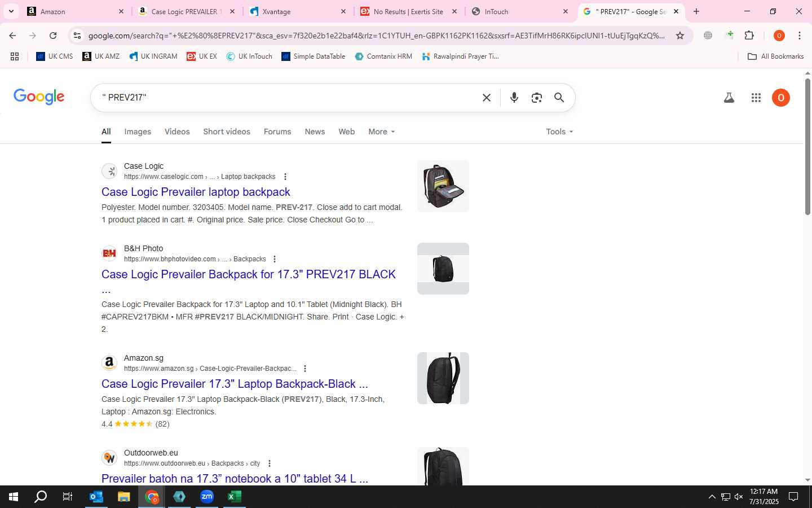Open UK CMS bookmark
The width and height of the screenshot is (812, 508).
[x=55, y=56]
